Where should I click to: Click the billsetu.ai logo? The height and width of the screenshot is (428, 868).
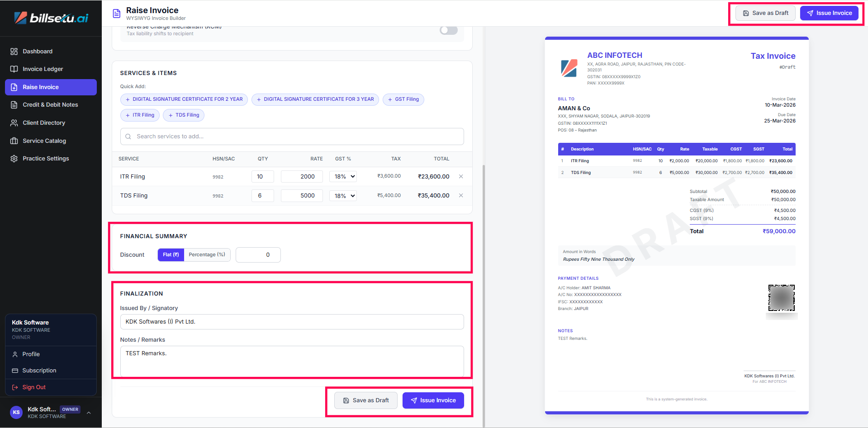[x=51, y=18]
